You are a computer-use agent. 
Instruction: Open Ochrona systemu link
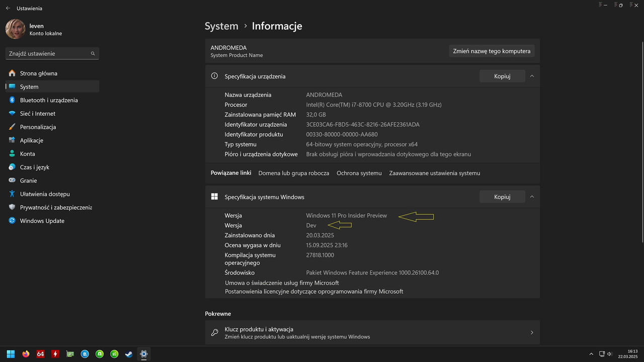pyautogui.click(x=359, y=173)
